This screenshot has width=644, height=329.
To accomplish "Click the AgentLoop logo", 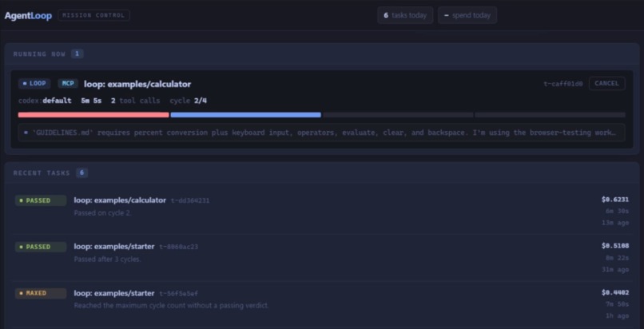I will click(x=28, y=16).
